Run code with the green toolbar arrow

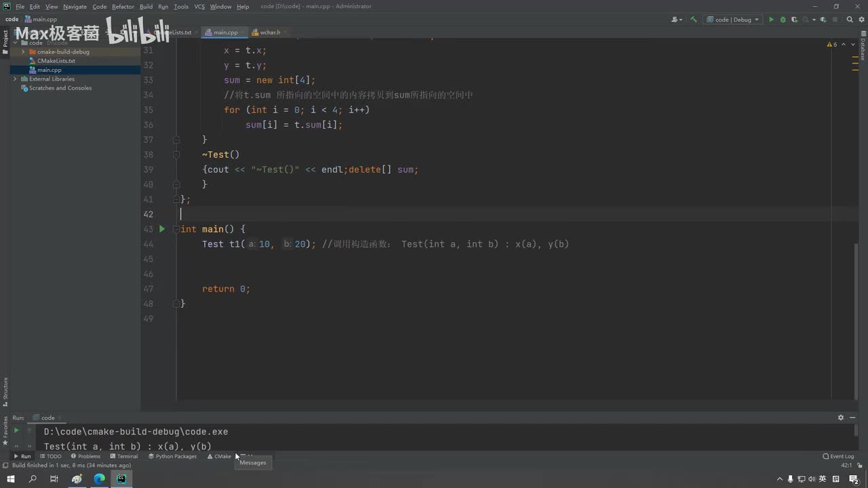click(x=771, y=20)
